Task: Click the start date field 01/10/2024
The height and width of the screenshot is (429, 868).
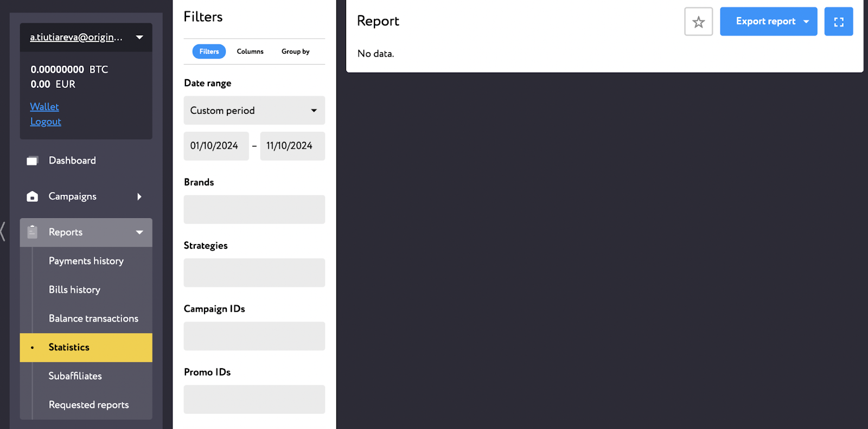Action: (216, 146)
